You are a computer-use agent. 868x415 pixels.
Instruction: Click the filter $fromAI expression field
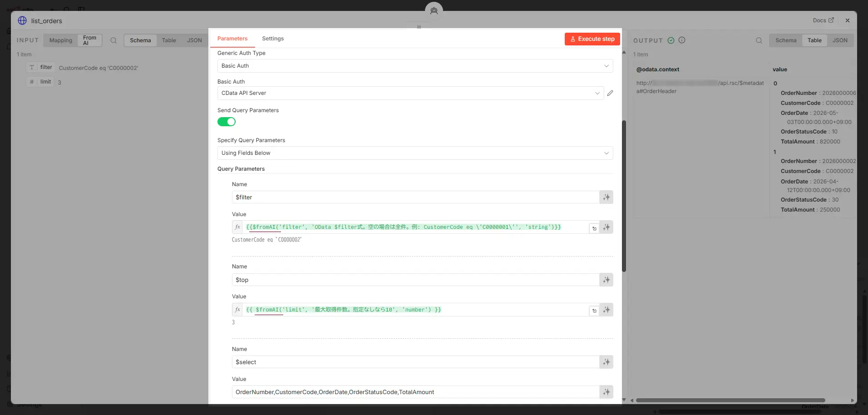tap(415, 227)
